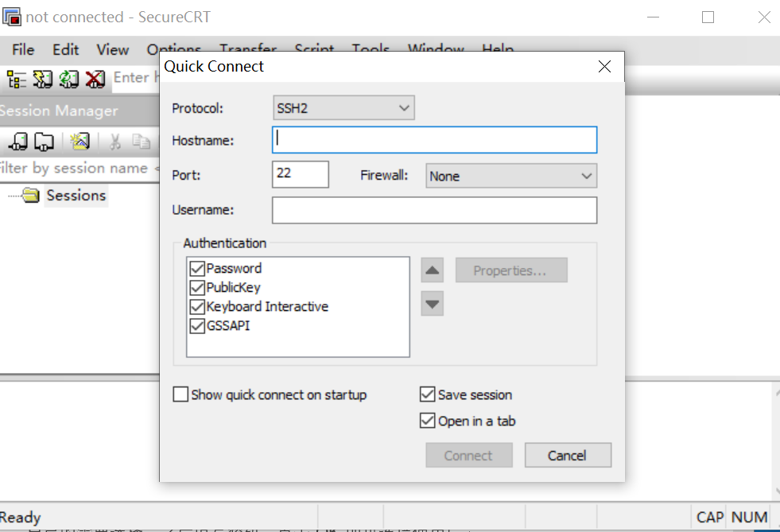Open the Help menu
The height and width of the screenshot is (532, 780).
[498, 50]
